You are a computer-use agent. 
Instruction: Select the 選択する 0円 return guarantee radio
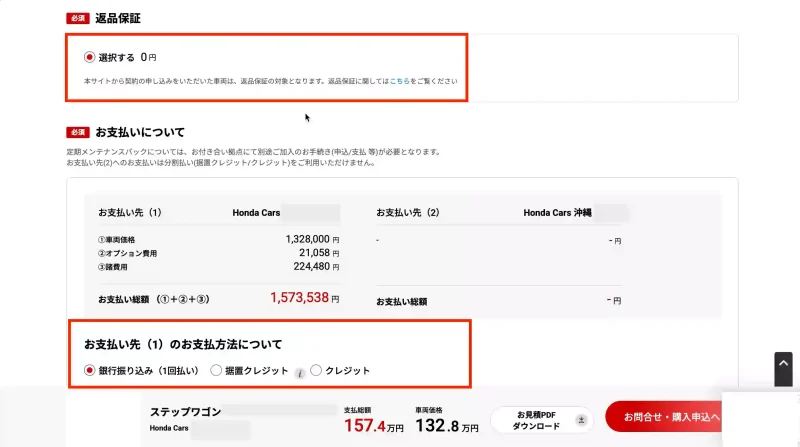pyautogui.click(x=89, y=57)
